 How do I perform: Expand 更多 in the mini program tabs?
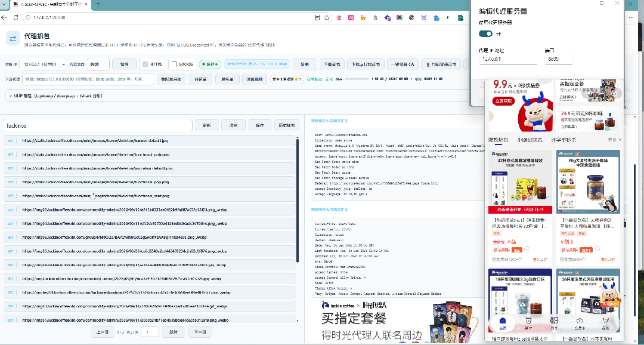pos(614,140)
